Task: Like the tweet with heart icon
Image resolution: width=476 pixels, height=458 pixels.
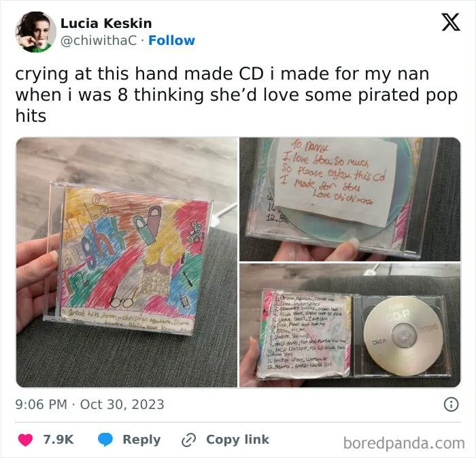Action: 26,440
